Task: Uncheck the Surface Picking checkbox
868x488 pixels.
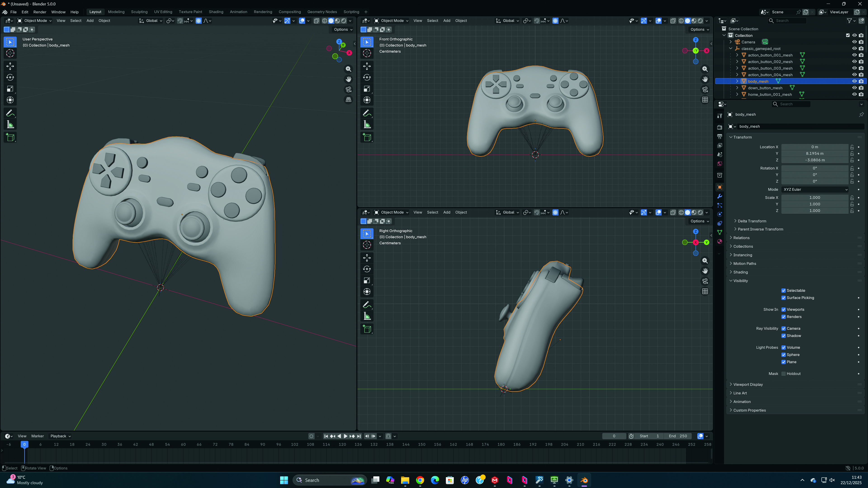Action: point(784,298)
